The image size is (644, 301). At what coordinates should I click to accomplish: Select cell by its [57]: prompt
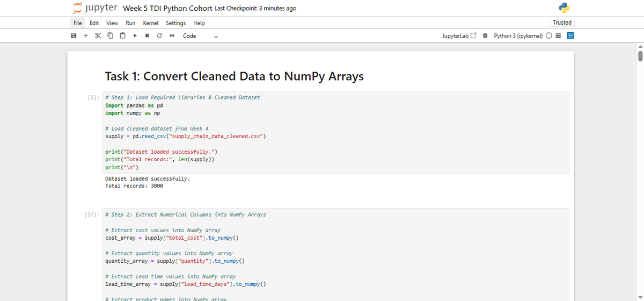coord(93,214)
